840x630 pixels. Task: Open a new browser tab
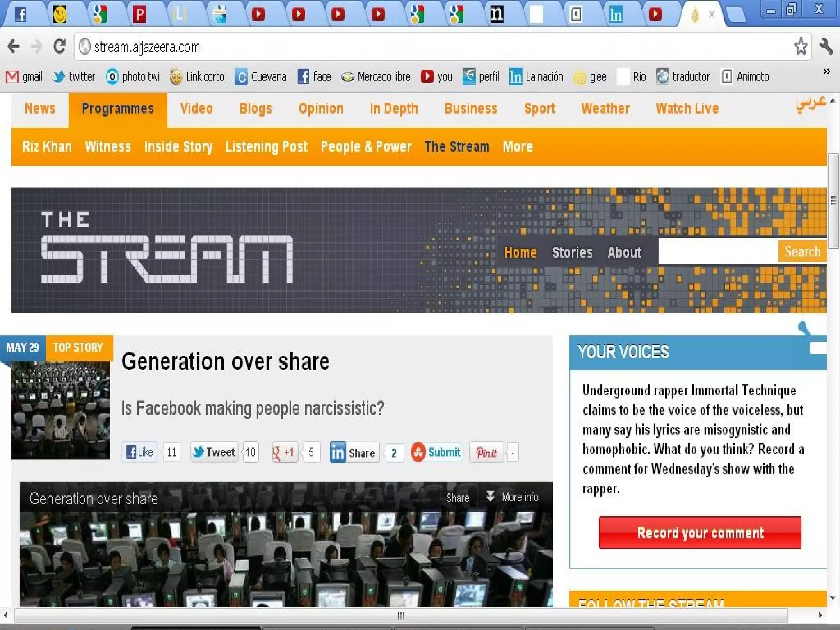click(x=736, y=15)
